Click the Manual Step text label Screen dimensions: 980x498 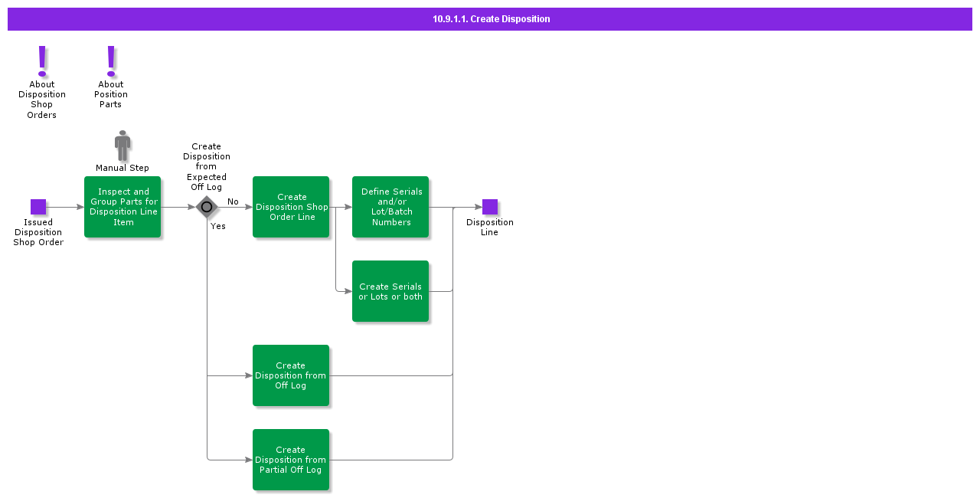click(122, 168)
